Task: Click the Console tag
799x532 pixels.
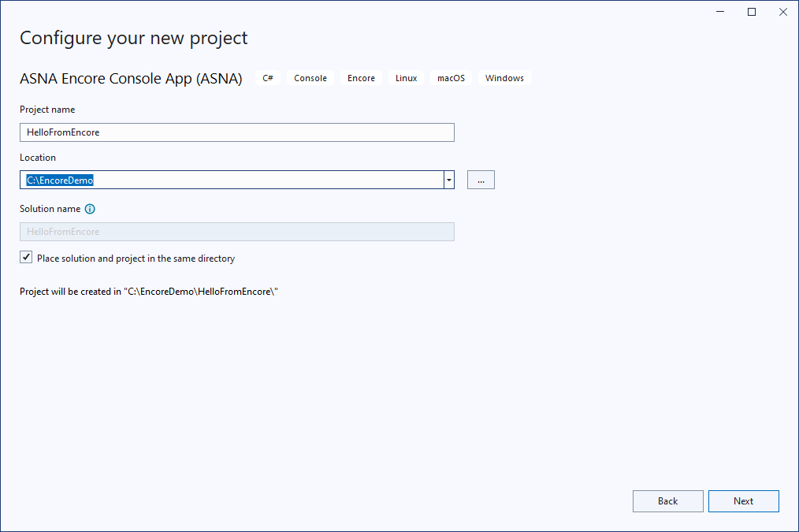Action: tap(310, 78)
